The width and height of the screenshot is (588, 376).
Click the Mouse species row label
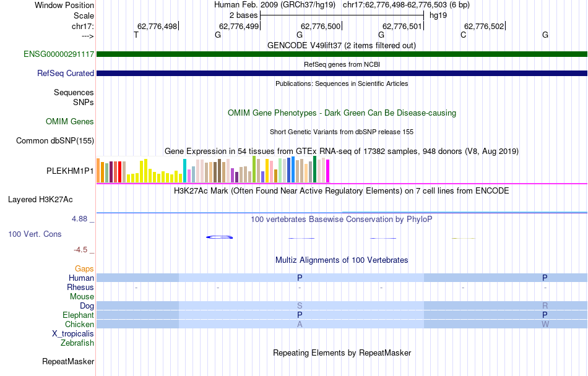pos(82,297)
